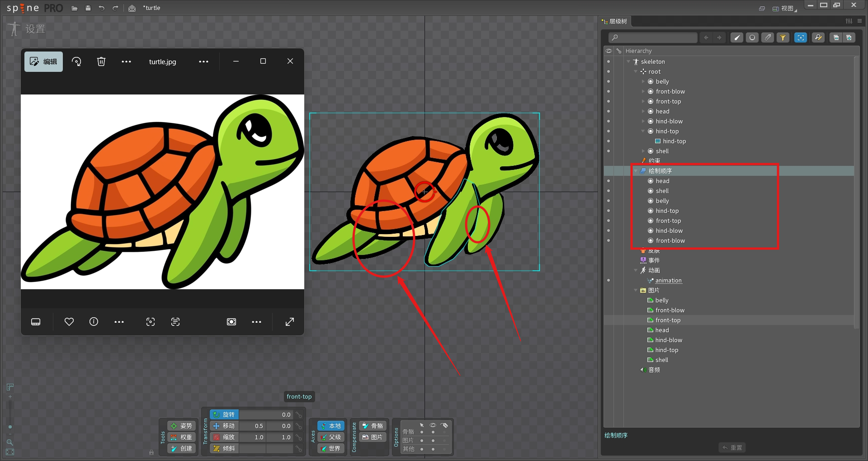Click the rotate image icon in photo viewer
The image size is (868, 461).
(x=76, y=61)
